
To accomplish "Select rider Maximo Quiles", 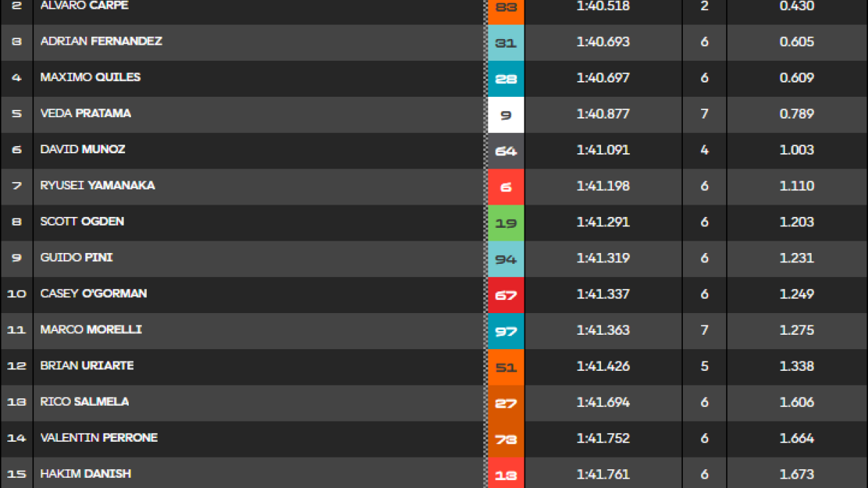I will [90, 77].
